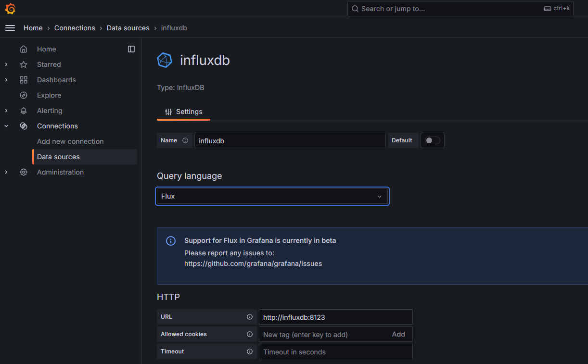
Task: Toggle the Default data source switch
Action: 433,140
